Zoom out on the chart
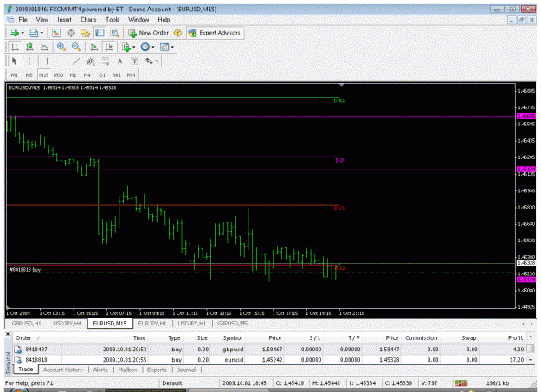The image size is (541, 392). (x=76, y=47)
